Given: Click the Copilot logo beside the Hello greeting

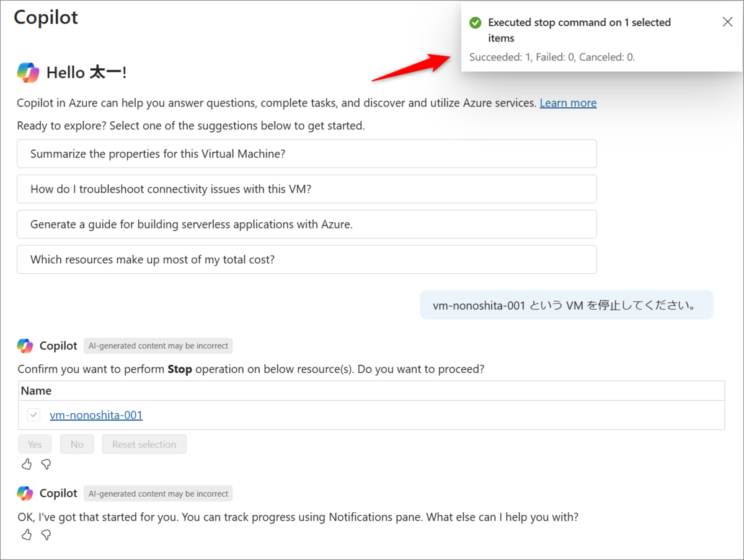Looking at the screenshot, I should tap(28, 72).
